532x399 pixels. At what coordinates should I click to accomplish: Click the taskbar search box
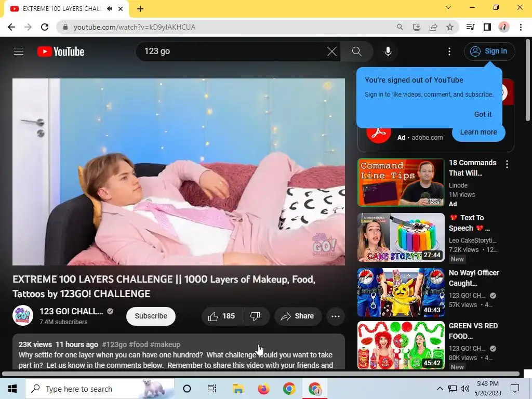point(100,389)
